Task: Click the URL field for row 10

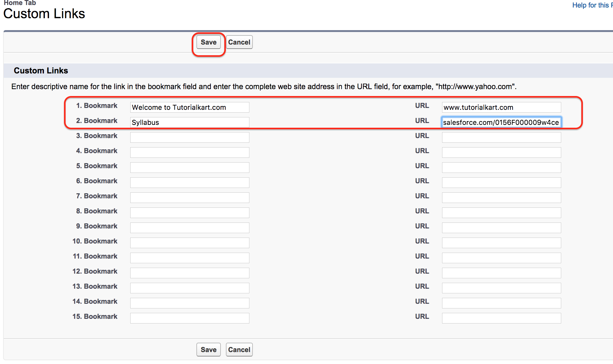Action: pos(501,243)
